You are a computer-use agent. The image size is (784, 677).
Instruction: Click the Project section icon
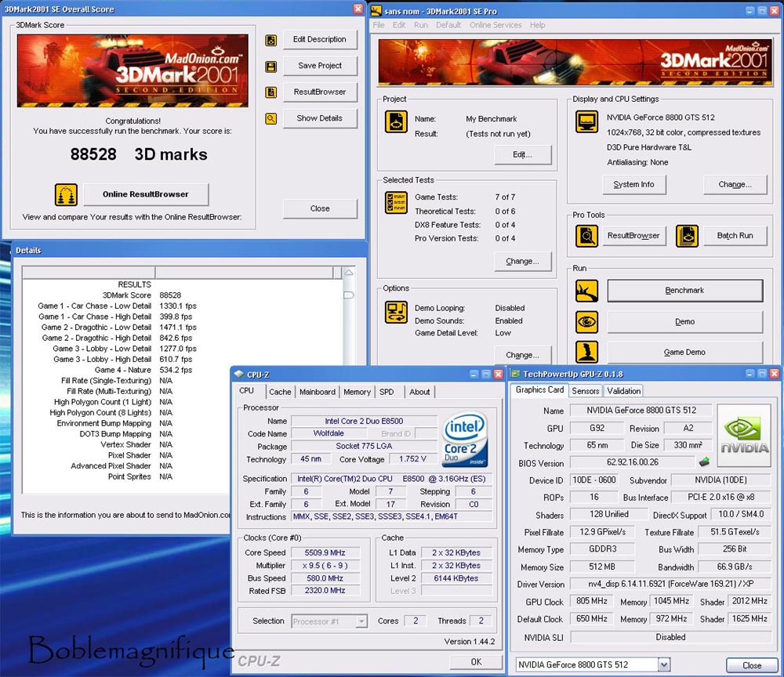(396, 121)
